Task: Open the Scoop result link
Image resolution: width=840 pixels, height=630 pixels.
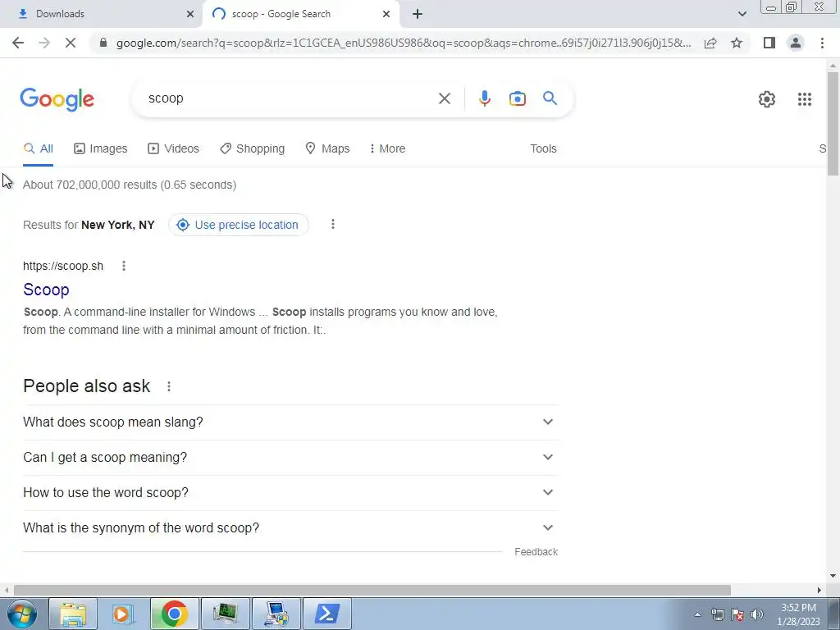Action: [46, 290]
